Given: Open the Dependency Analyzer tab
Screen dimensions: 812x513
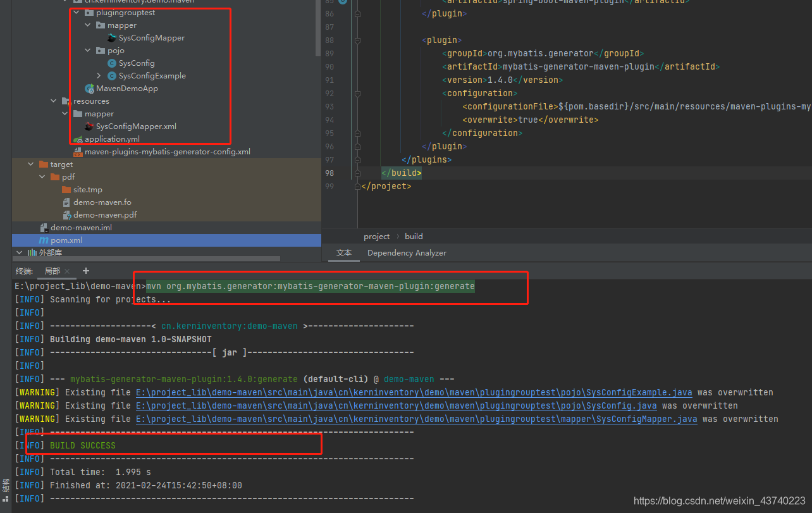Looking at the screenshot, I should click(x=407, y=253).
